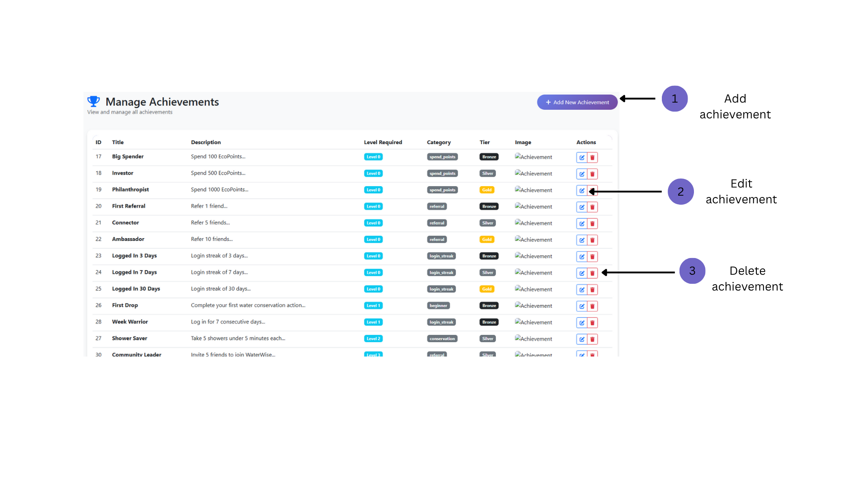
Task: Select the Week Warrior title
Action: coord(130,322)
